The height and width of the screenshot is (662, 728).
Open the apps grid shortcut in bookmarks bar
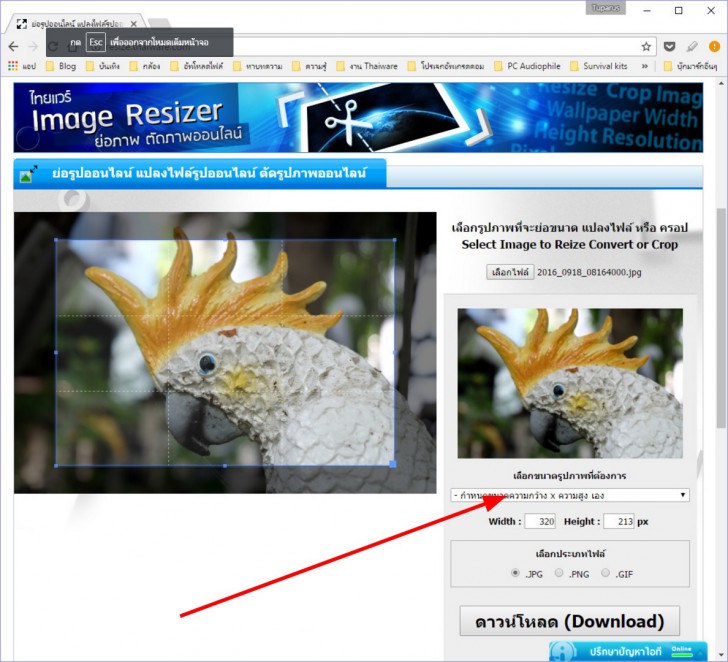22,66
